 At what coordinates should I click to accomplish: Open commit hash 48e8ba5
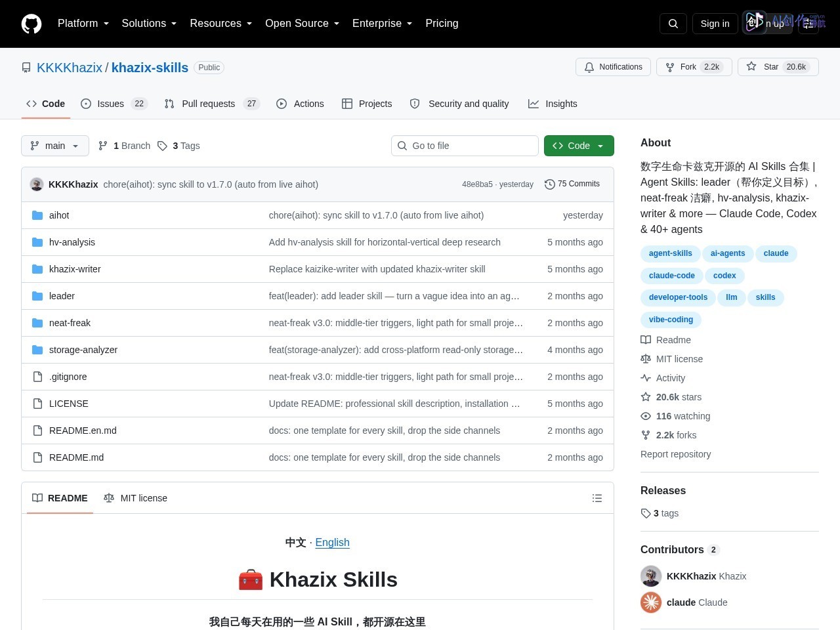coord(477,184)
